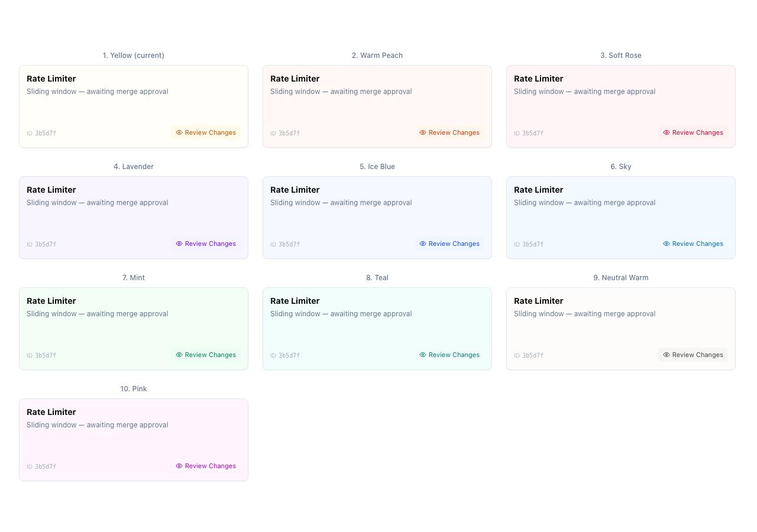Click Rate Limiter title in the Pink card
Image resolution: width=757 pixels, height=532 pixels.
51,412
